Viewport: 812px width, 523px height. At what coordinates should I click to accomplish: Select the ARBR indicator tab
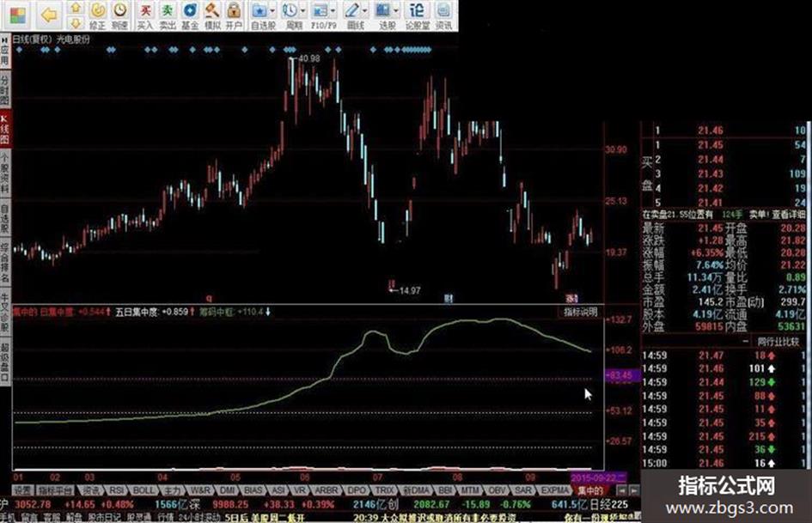click(x=327, y=490)
